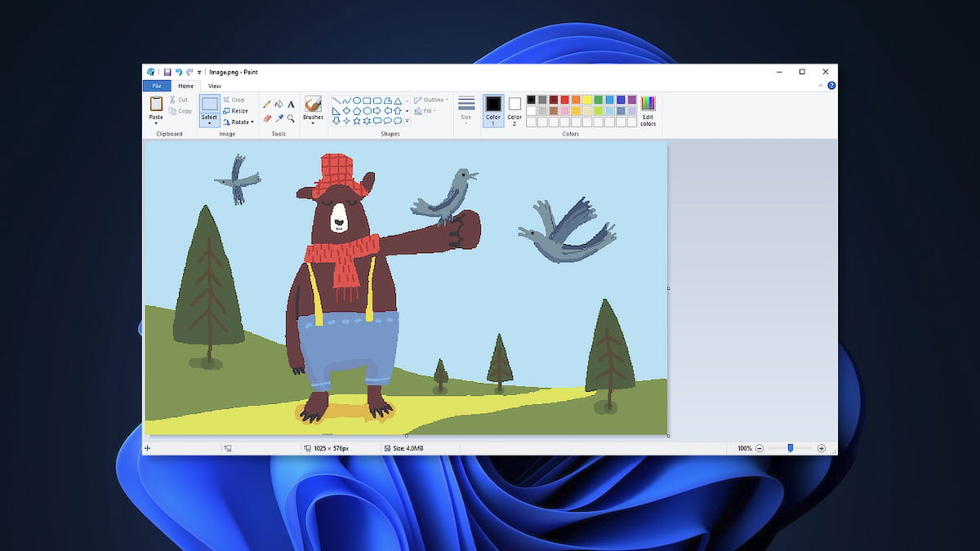Image resolution: width=980 pixels, height=551 pixels.
Task: Open the File menu
Action: 157,85
